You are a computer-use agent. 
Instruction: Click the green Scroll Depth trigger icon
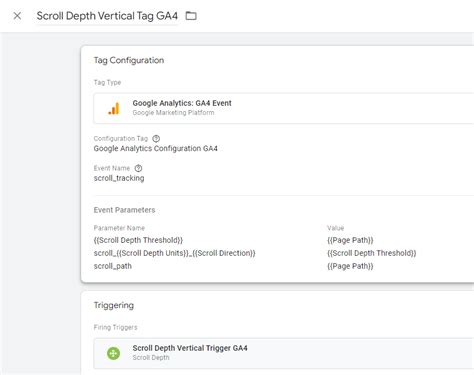click(113, 353)
